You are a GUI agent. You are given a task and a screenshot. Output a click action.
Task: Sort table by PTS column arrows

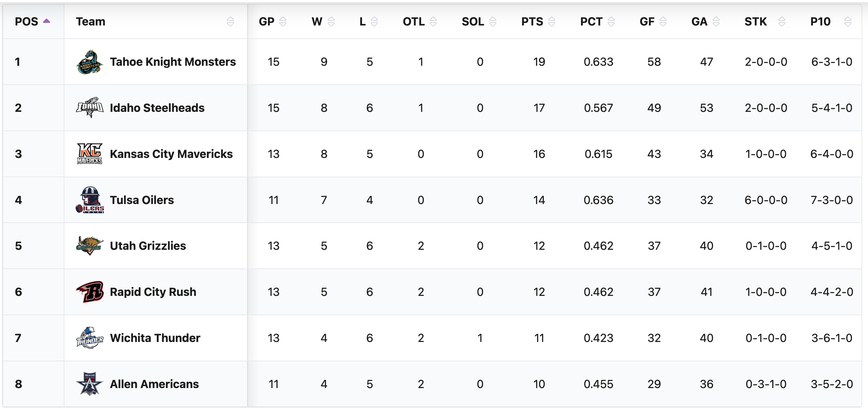tap(552, 22)
